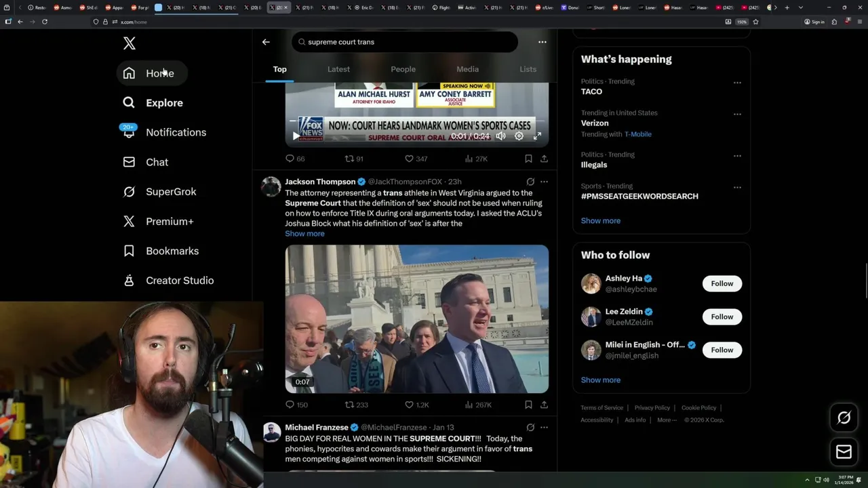The height and width of the screenshot is (488, 868).
Task: Switch to the People tab
Action: [403, 69]
